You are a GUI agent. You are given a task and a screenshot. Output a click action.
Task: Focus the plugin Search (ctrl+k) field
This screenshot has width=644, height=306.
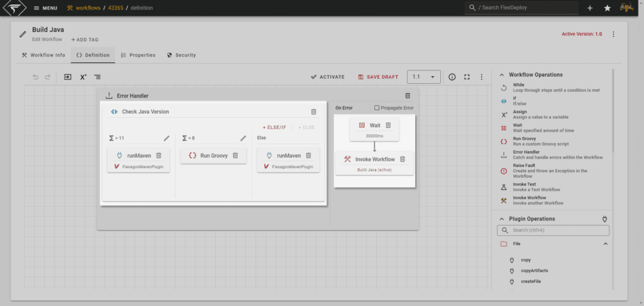[553, 230]
